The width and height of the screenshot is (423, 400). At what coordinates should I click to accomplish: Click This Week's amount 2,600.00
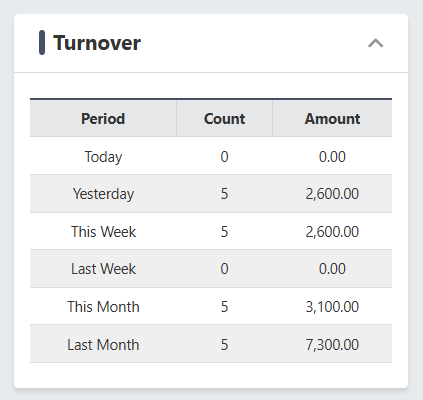coord(332,232)
